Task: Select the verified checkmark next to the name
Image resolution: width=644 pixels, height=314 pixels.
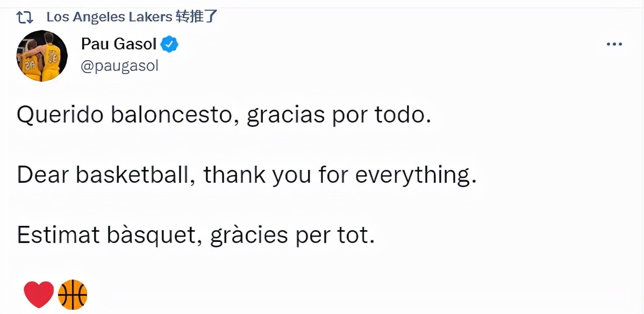Action: pyautogui.click(x=168, y=44)
